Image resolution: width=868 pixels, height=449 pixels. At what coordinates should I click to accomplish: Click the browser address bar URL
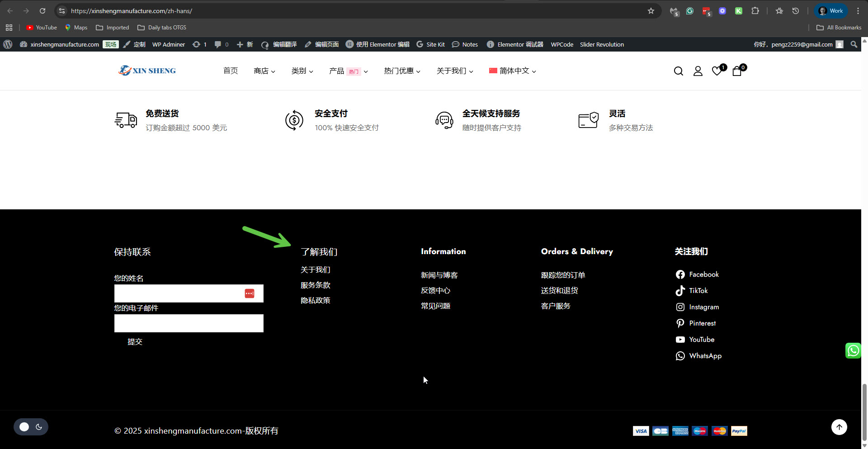(x=132, y=11)
